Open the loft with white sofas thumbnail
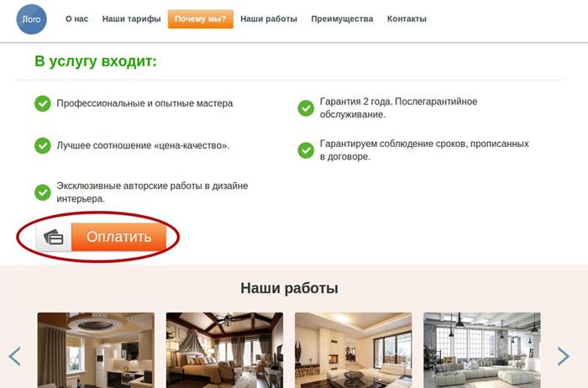 (482, 350)
